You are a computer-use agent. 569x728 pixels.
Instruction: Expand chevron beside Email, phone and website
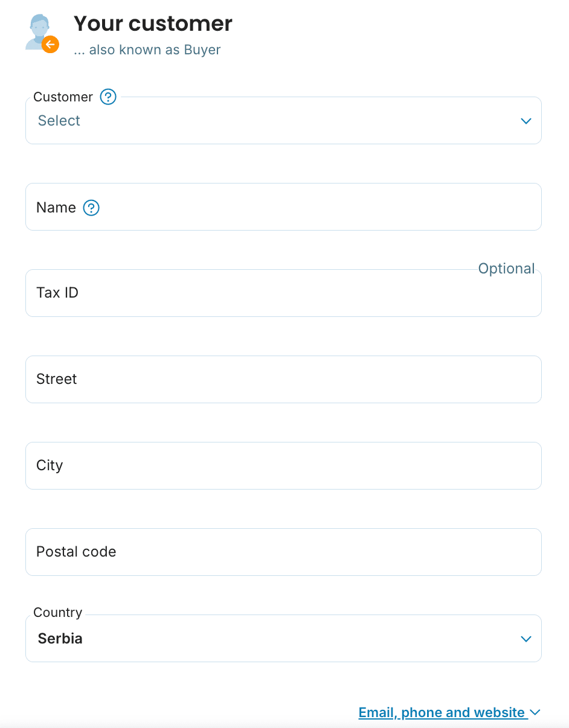pos(535,713)
